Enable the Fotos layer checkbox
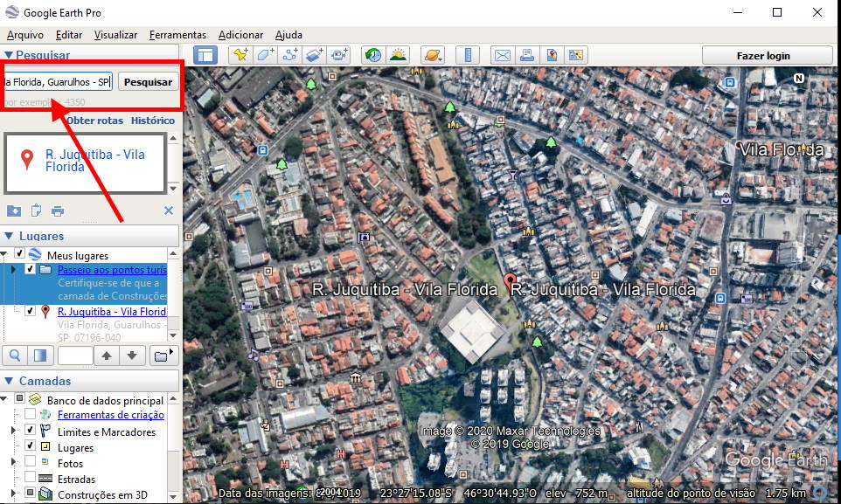Image resolution: width=841 pixels, height=504 pixels. [31, 461]
